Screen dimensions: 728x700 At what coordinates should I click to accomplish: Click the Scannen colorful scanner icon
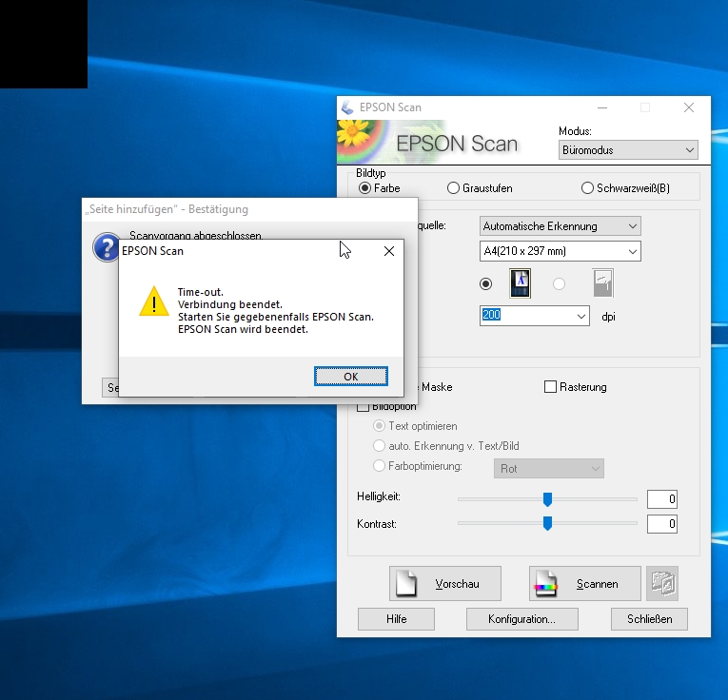545,584
